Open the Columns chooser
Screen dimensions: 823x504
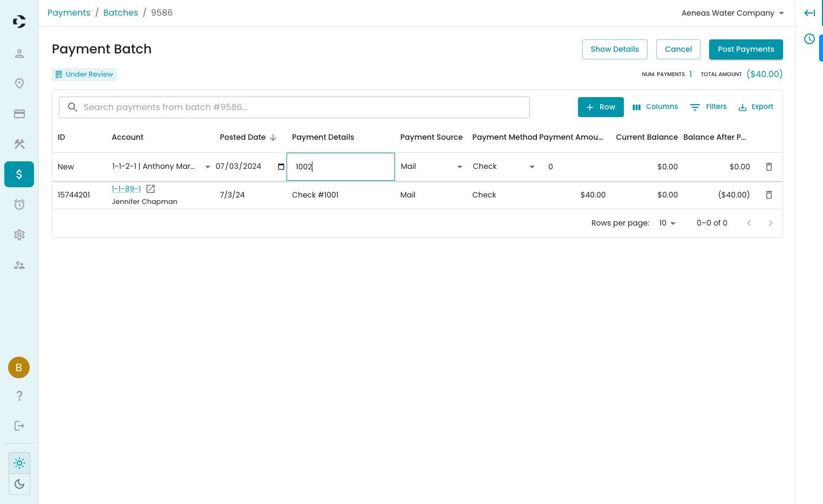tap(655, 107)
